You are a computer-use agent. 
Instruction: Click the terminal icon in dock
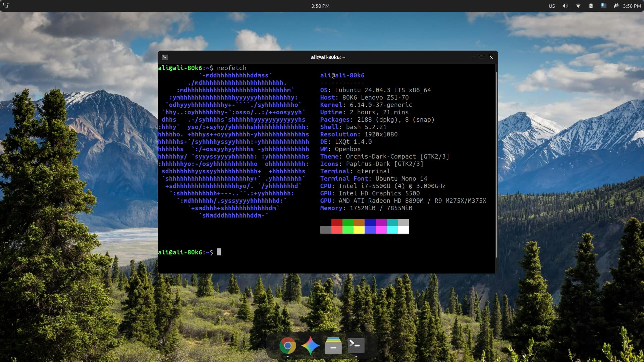356,345
